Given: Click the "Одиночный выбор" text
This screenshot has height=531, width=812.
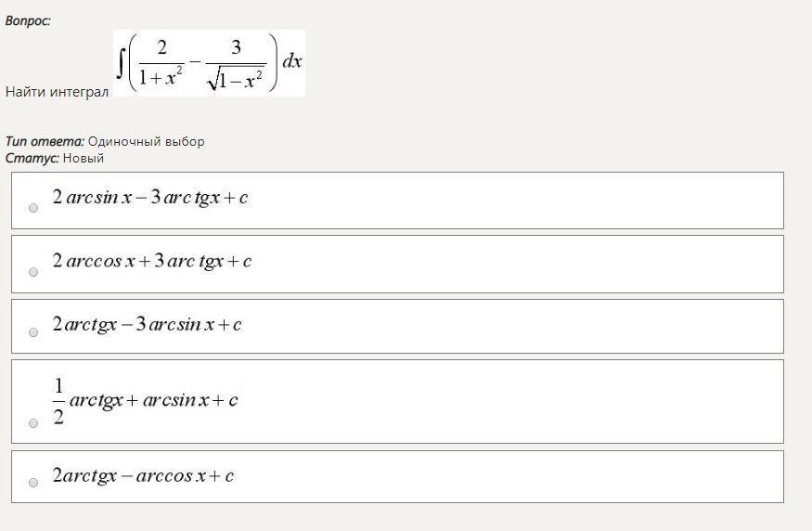Looking at the screenshot, I should [x=146, y=141].
